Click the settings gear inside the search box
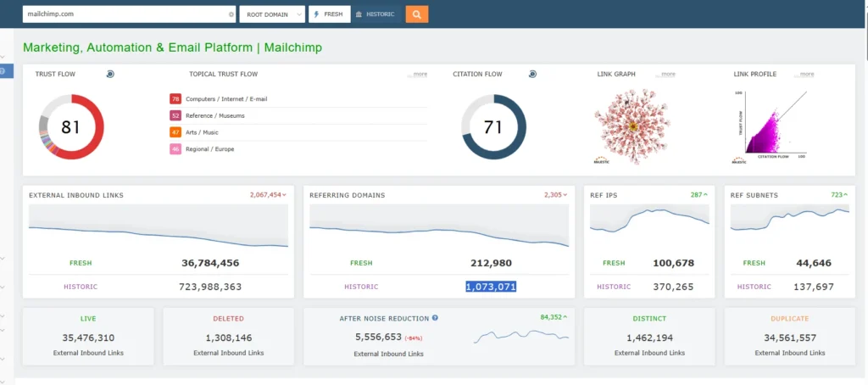The height and width of the screenshot is (385, 868). click(231, 14)
